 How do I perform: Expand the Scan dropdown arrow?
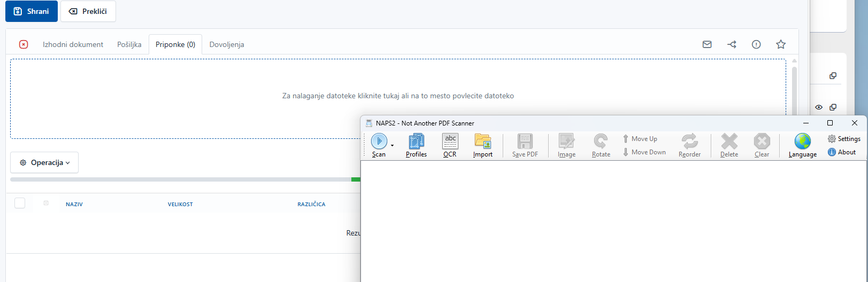tap(392, 145)
